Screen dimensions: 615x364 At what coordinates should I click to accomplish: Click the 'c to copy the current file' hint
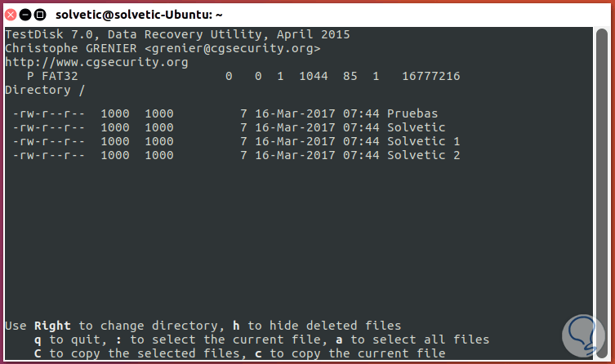tap(358, 353)
